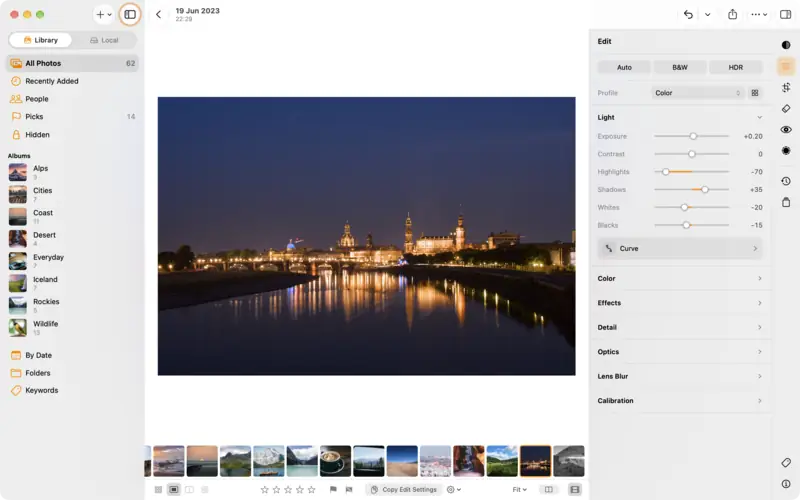The image size is (800, 500).
Task: Select the Masking circle tool
Action: (x=786, y=151)
